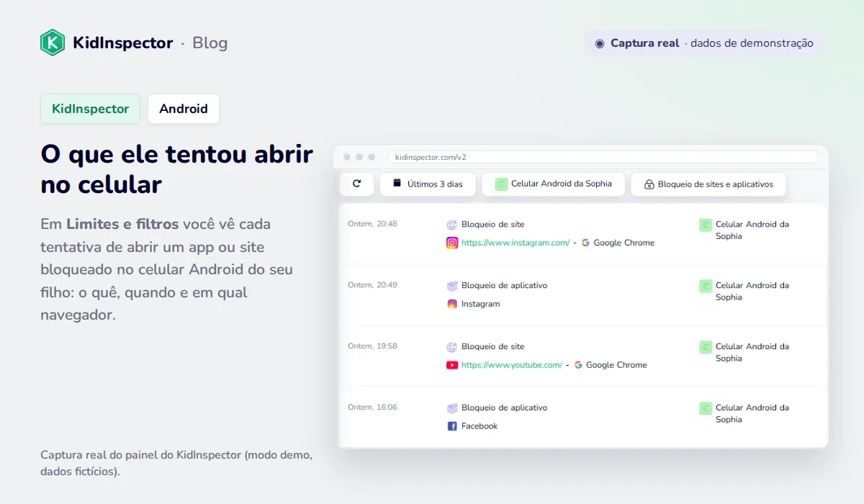The height and width of the screenshot is (504, 864).
Task: Click the device C icon in the 19:58 row
Action: pos(706,348)
